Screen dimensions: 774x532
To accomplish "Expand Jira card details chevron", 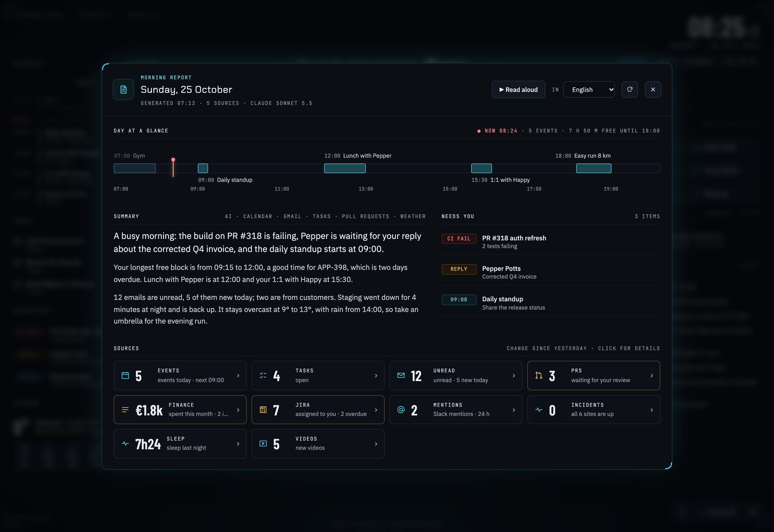I will click(x=376, y=410).
